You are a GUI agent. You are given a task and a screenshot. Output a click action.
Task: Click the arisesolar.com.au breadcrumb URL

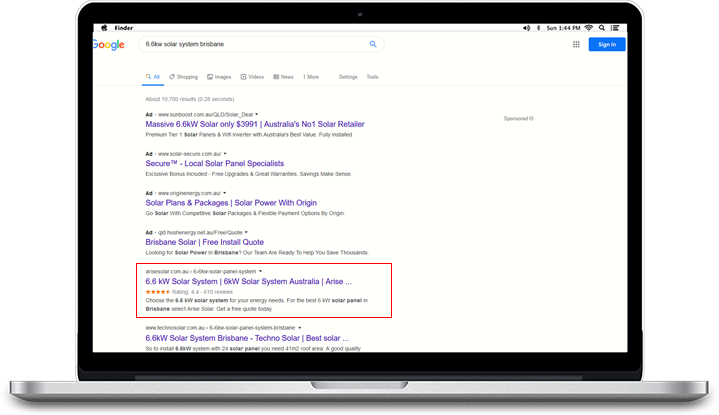[201, 271]
